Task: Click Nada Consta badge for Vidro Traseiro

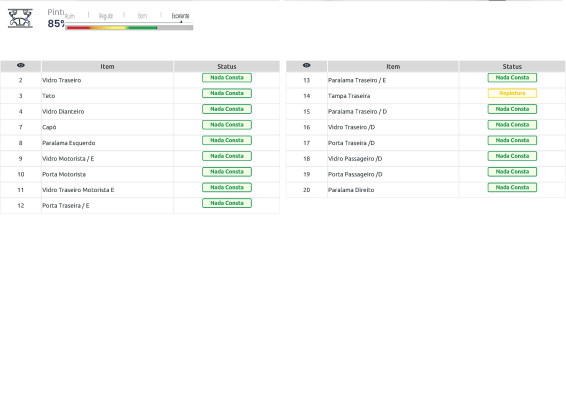Action: 227,78
